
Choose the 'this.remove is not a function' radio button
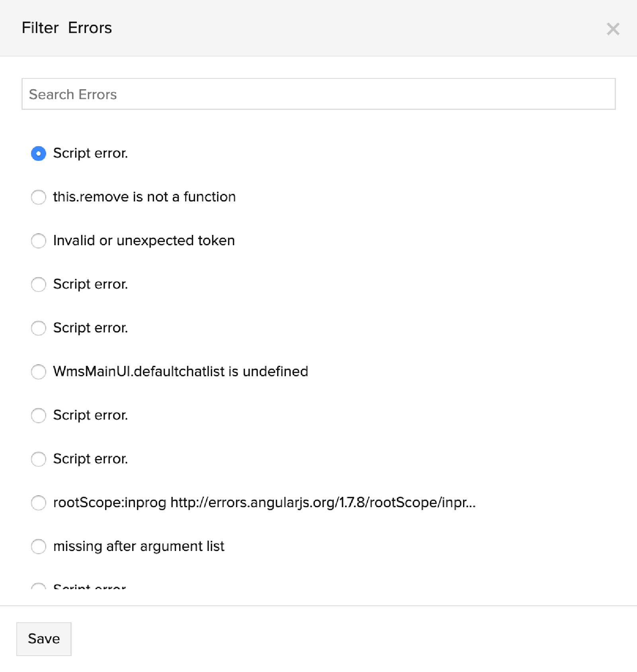point(39,197)
